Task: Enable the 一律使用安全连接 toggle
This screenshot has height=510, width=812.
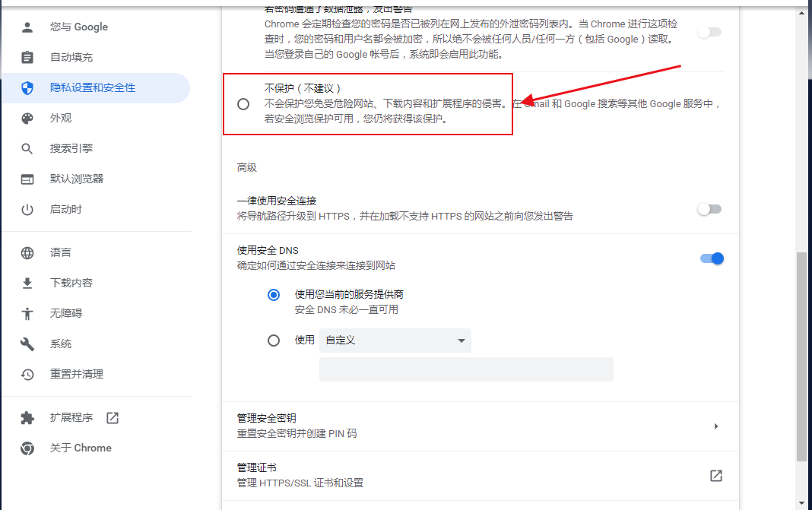Action: [709, 209]
